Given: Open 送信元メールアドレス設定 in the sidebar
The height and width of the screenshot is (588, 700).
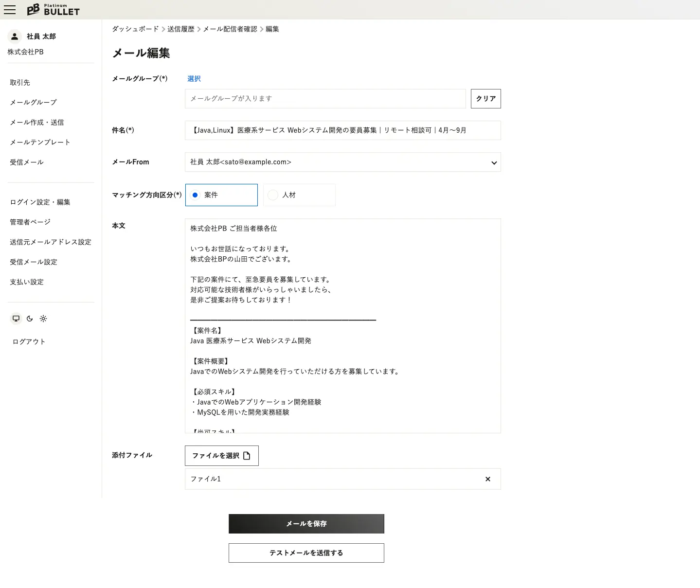Looking at the screenshot, I should tap(51, 242).
